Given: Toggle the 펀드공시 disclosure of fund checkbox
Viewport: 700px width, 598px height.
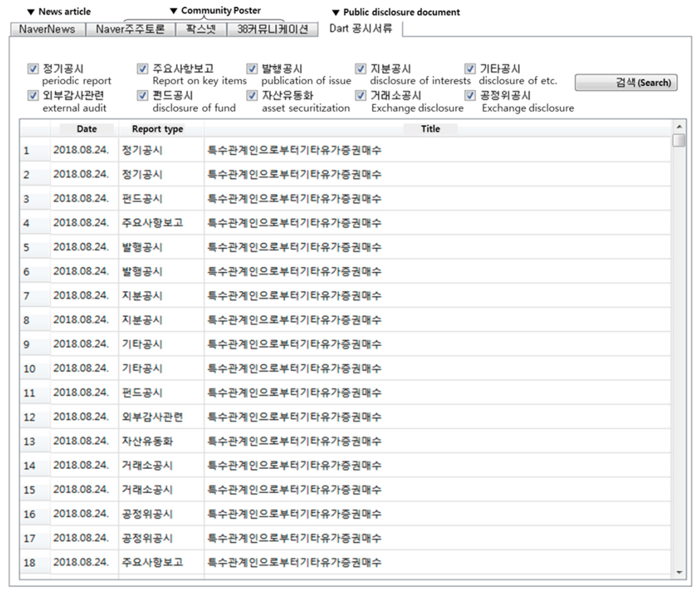Looking at the screenshot, I should click(142, 96).
